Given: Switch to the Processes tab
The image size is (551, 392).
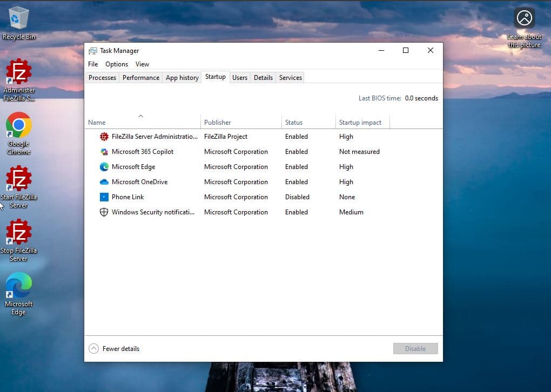Looking at the screenshot, I should (102, 78).
